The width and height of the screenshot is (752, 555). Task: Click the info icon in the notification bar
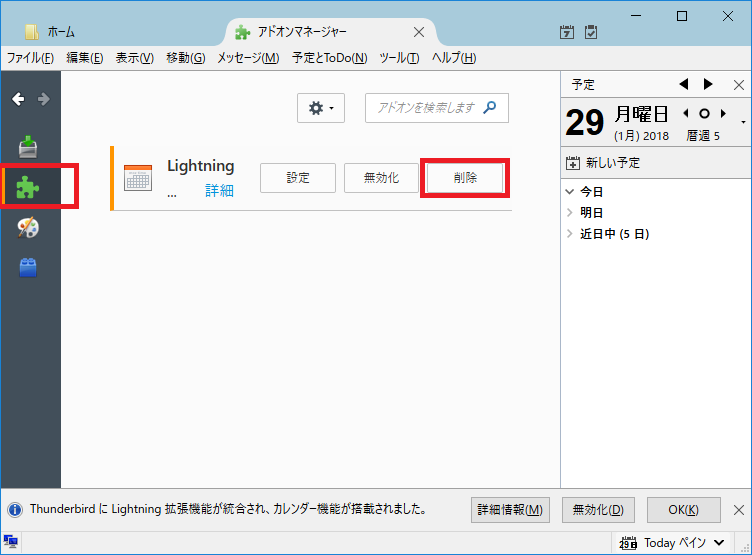(15, 509)
